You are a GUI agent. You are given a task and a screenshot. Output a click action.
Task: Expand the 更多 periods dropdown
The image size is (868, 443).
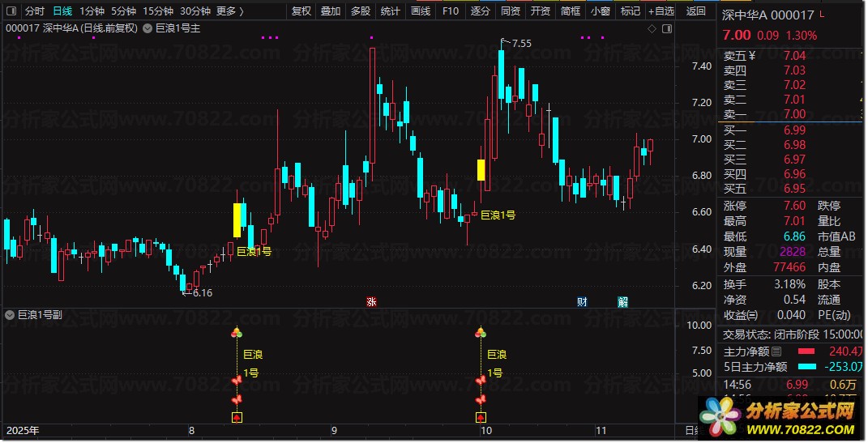click(229, 11)
